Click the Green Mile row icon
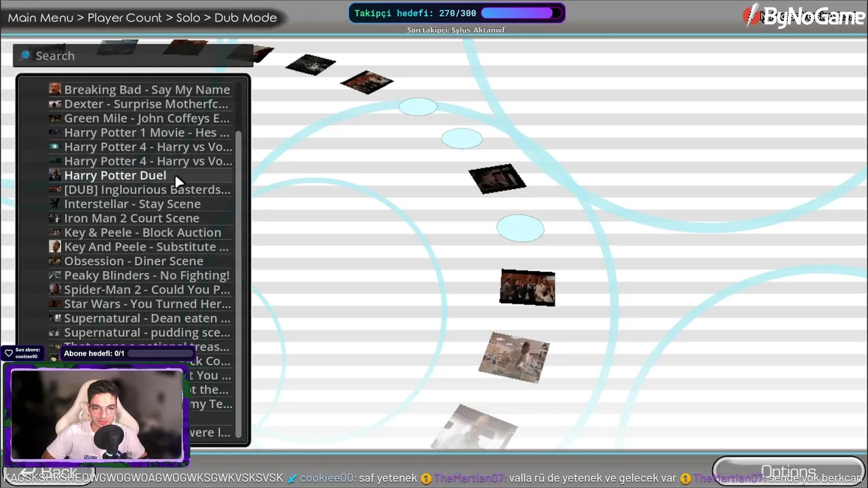Viewport: 868px width, 488px height. 55,118
